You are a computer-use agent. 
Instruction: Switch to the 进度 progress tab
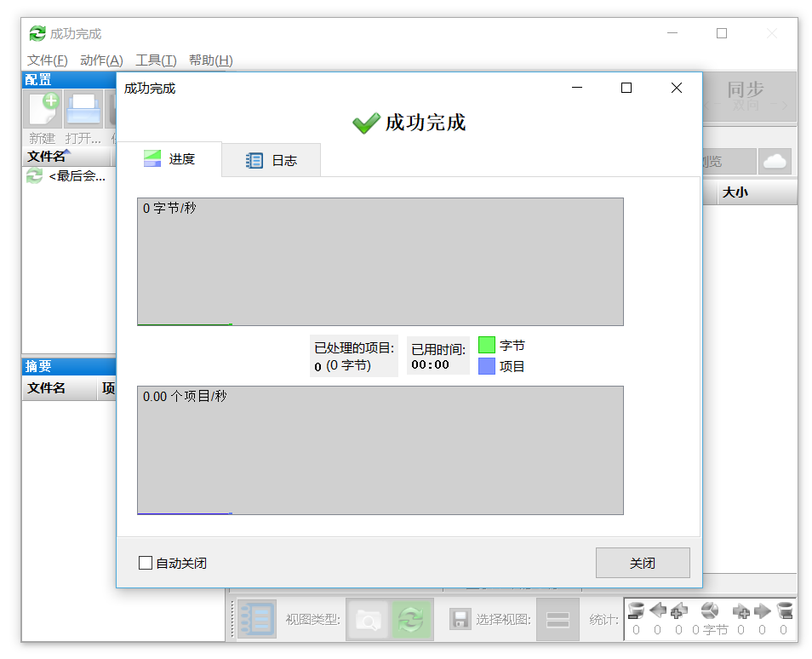[169, 159]
